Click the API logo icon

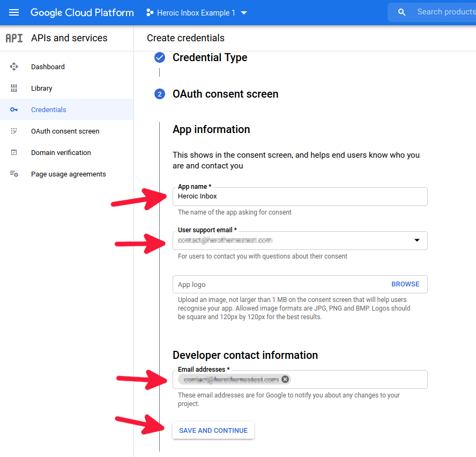14,38
